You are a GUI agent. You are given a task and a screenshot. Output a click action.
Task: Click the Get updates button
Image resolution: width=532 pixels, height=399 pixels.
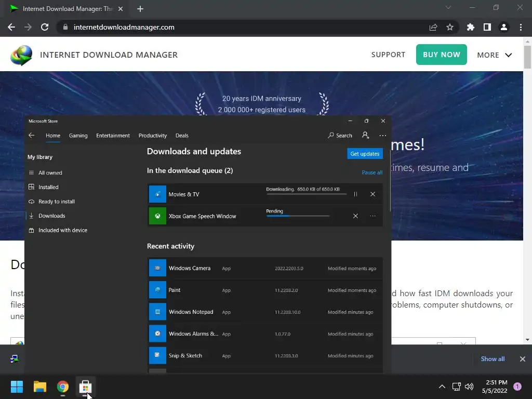pyautogui.click(x=365, y=154)
